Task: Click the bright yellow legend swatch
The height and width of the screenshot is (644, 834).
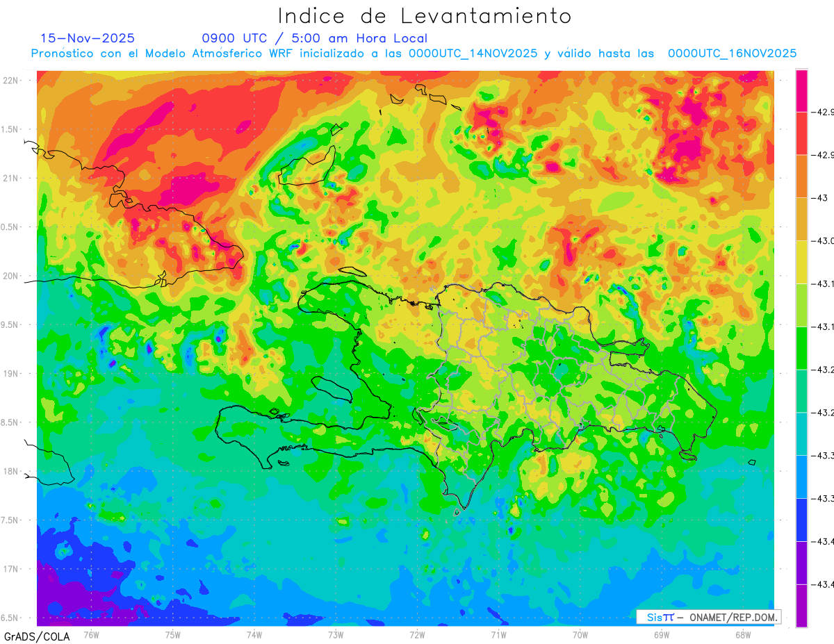Action: (801, 262)
